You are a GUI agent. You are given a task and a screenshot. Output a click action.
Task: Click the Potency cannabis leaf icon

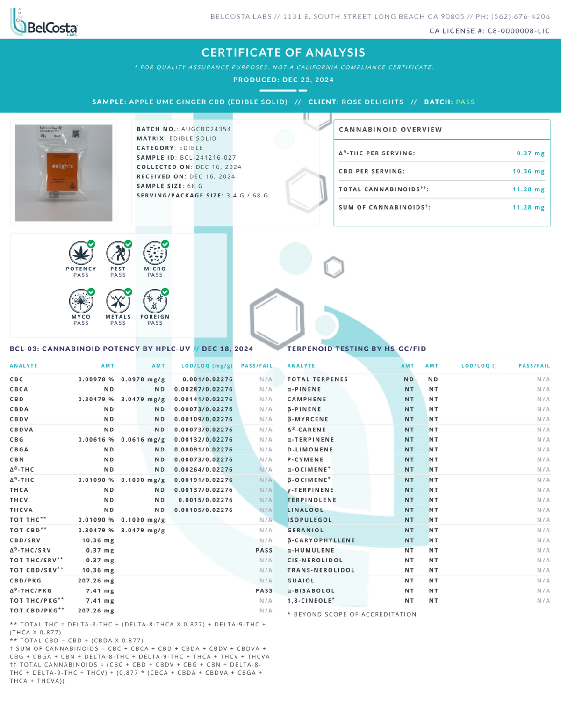click(x=80, y=254)
